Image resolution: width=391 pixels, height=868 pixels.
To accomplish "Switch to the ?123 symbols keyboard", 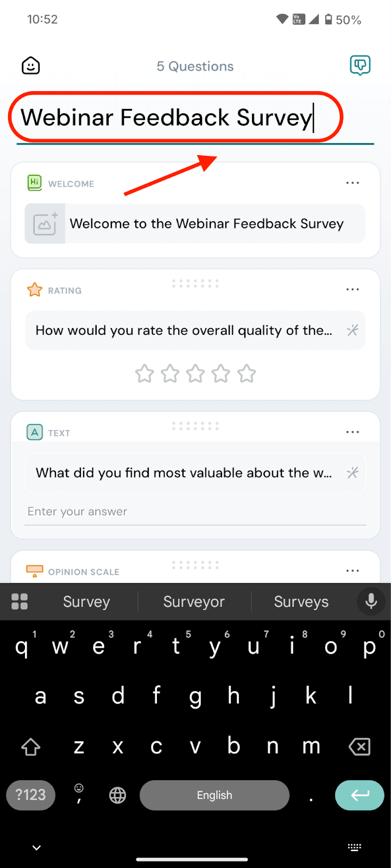I will 30,795.
